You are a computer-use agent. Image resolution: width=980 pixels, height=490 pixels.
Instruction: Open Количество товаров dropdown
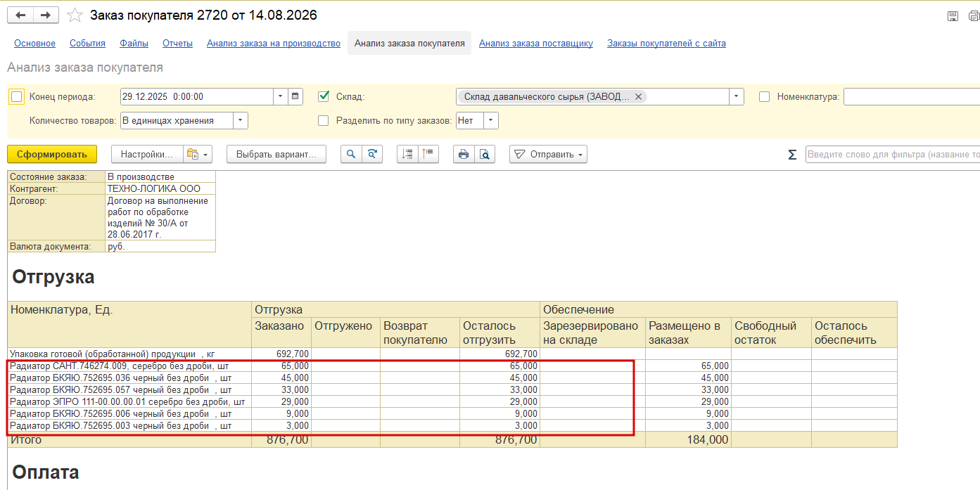tap(241, 120)
